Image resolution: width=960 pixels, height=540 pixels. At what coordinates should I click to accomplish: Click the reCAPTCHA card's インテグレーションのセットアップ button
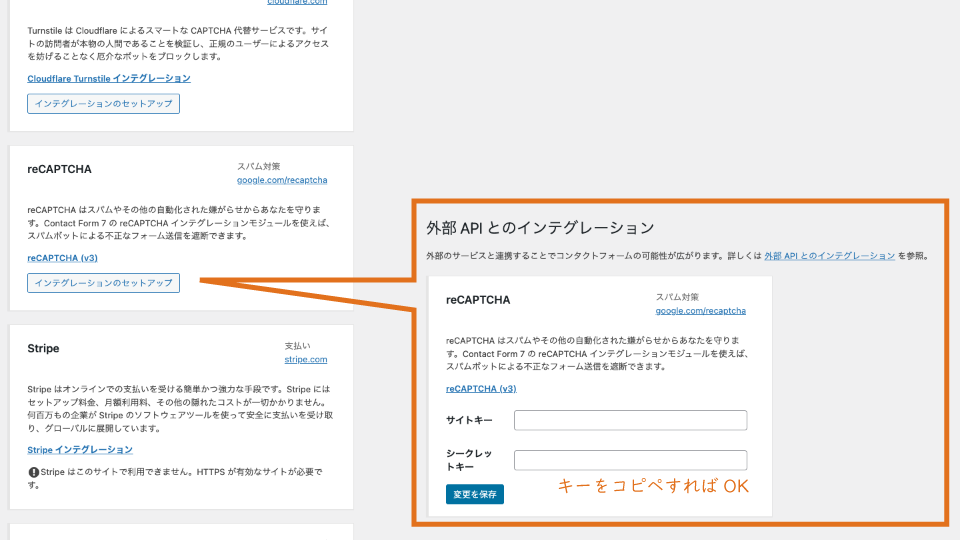click(x=103, y=283)
